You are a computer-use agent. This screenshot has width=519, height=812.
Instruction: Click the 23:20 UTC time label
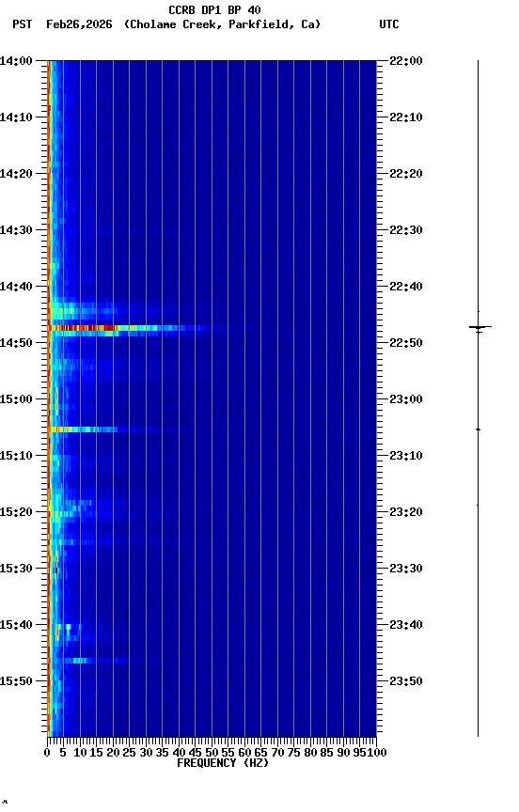[406, 513]
